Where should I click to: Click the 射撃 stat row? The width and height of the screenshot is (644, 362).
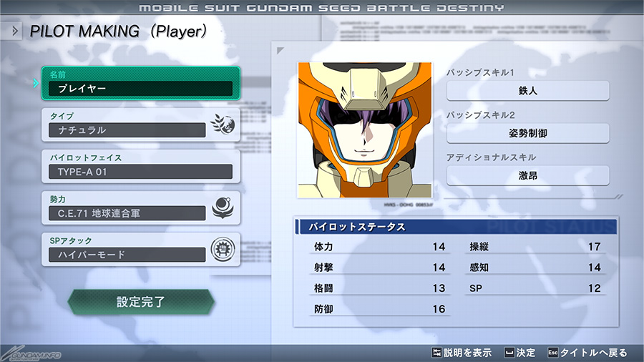(x=379, y=268)
